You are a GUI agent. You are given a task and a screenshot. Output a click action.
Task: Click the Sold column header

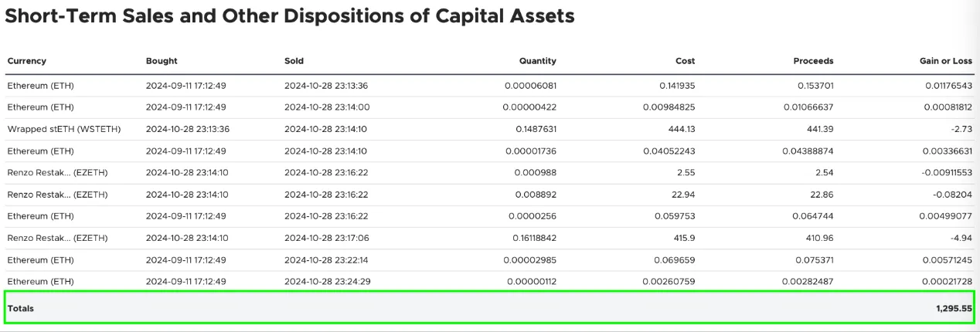pyautogui.click(x=294, y=61)
